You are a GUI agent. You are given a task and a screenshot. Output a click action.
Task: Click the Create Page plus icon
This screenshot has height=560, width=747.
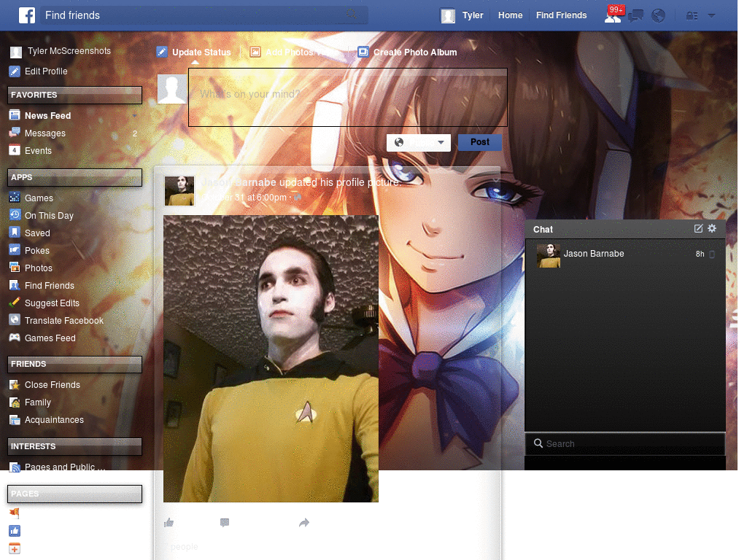coord(15,548)
